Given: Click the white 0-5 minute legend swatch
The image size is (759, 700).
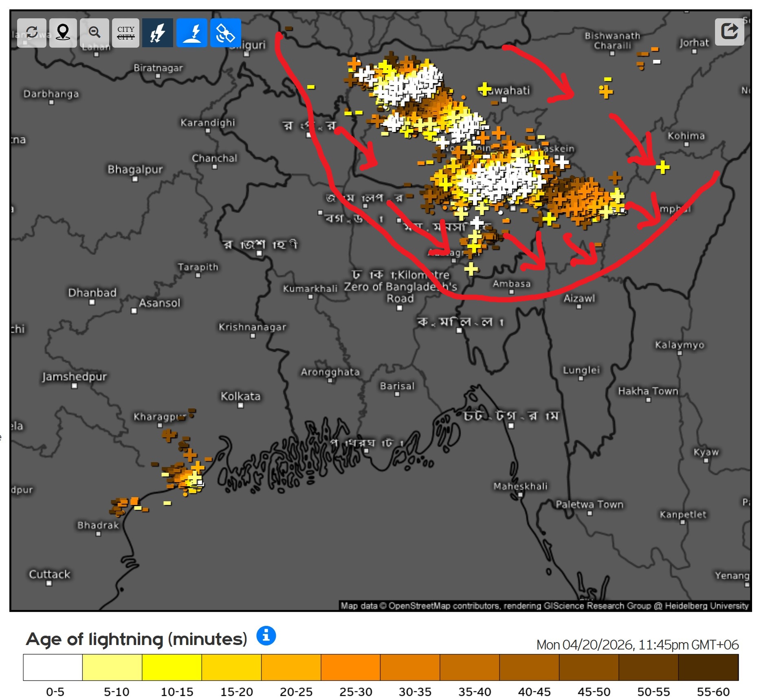Looking at the screenshot, I should point(53,667).
